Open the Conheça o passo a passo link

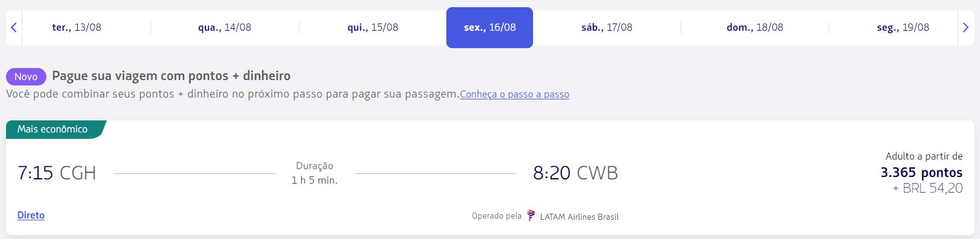coord(514,95)
